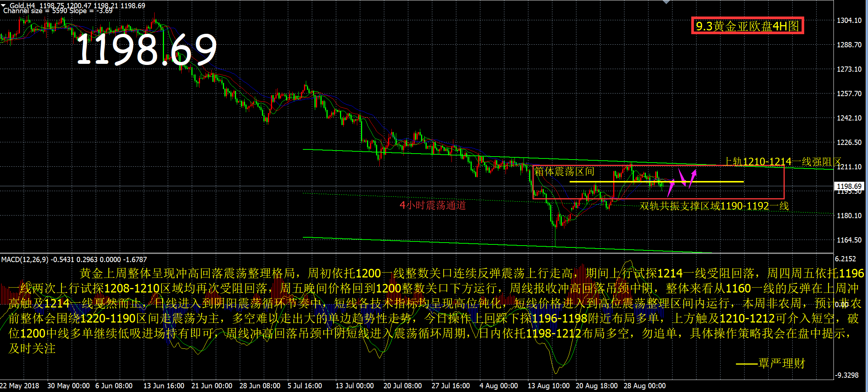
Task: Click the large white 1198.69 price display
Action: pos(146,49)
